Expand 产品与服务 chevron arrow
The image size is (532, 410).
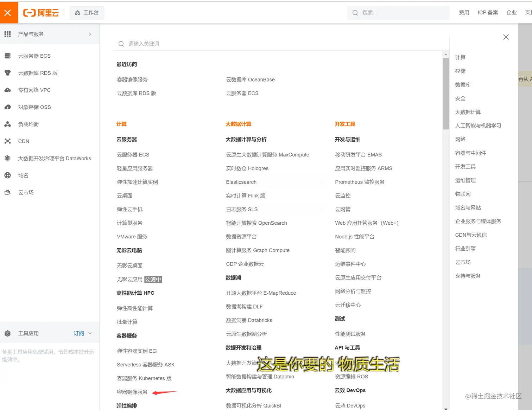click(90, 34)
